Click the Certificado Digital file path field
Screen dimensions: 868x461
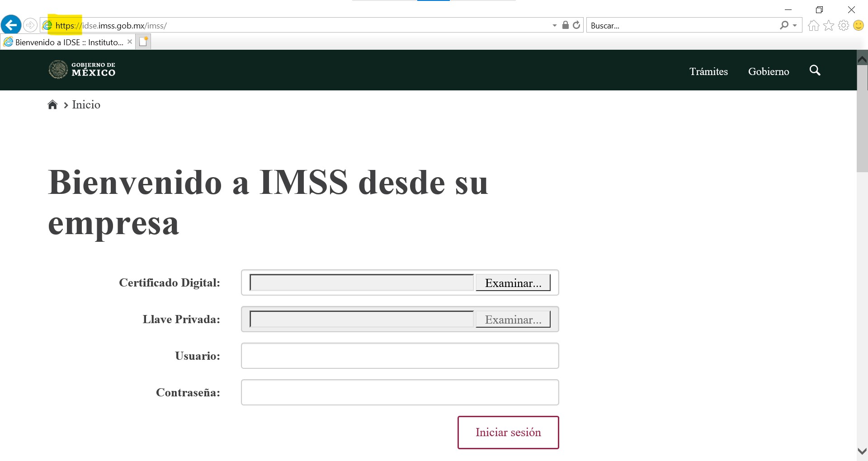(x=362, y=282)
